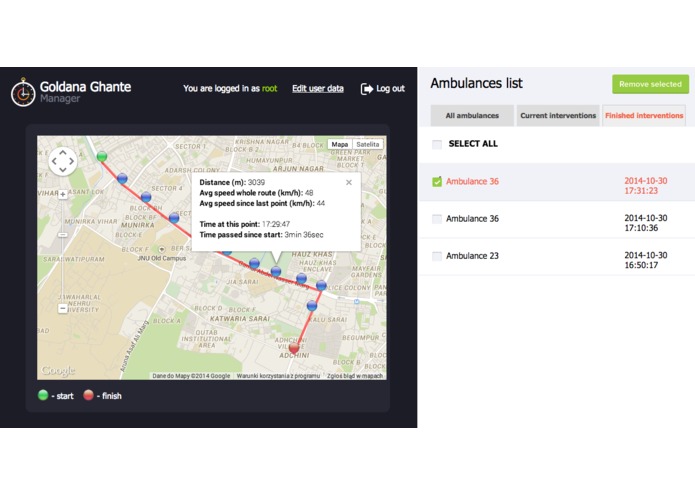Click 'Zgłoś błąd w mapach' link
695x494 pixels.
(x=355, y=376)
